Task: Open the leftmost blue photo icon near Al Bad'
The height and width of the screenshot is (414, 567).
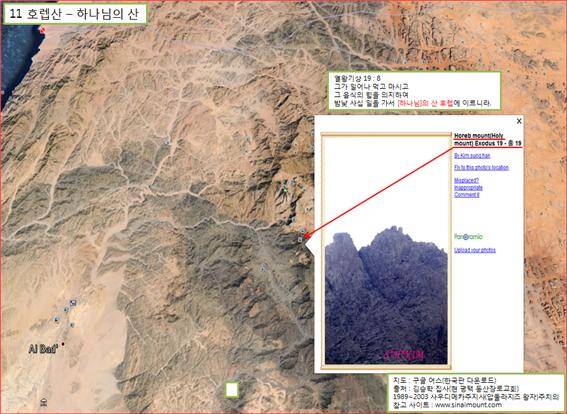Action: [56, 319]
